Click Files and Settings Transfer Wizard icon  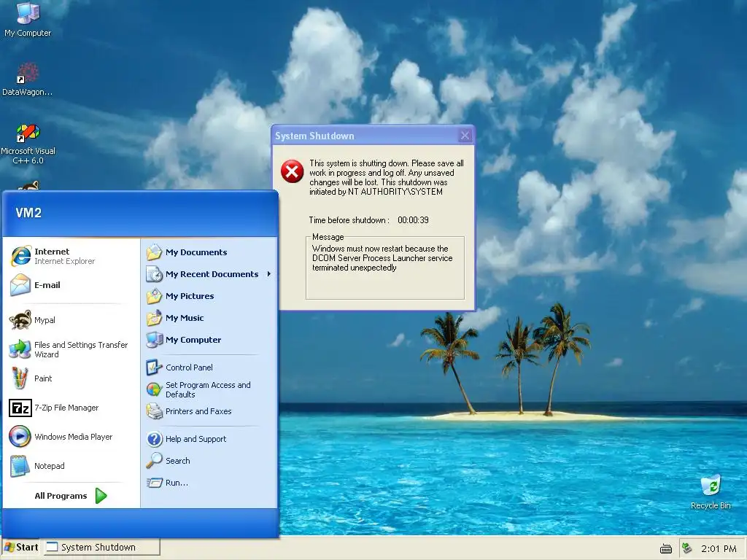coord(20,349)
